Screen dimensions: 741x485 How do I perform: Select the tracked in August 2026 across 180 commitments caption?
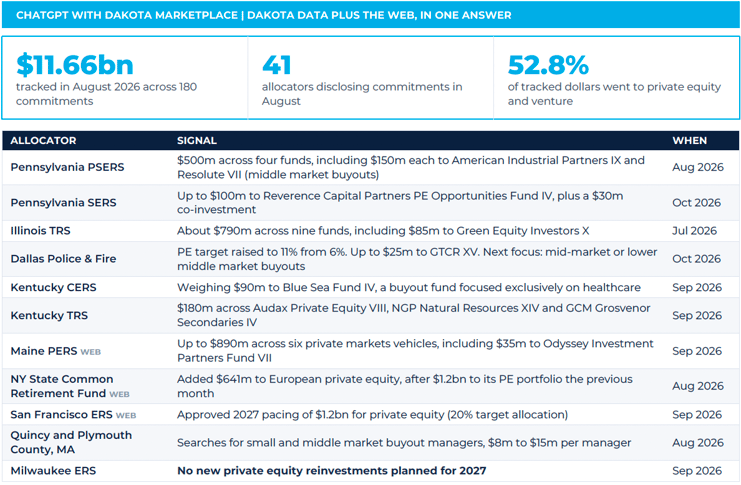tap(106, 94)
